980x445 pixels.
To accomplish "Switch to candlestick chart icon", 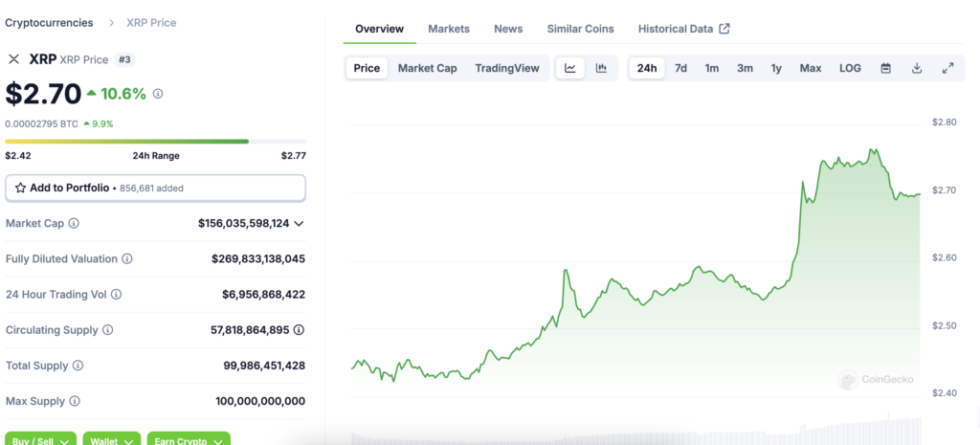I will (x=601, y=68).
